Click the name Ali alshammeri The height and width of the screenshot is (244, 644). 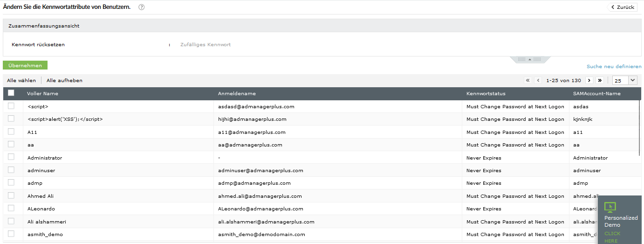pos(47,222)
